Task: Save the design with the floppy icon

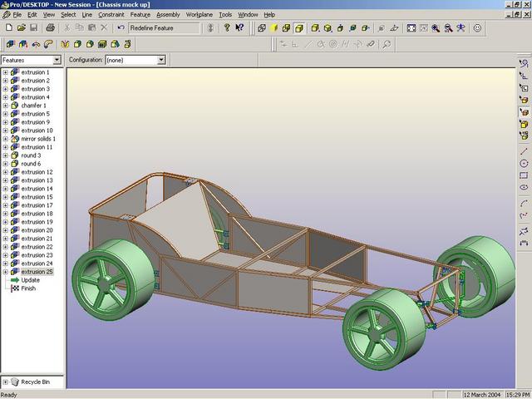Action: [x=33, y=27]
